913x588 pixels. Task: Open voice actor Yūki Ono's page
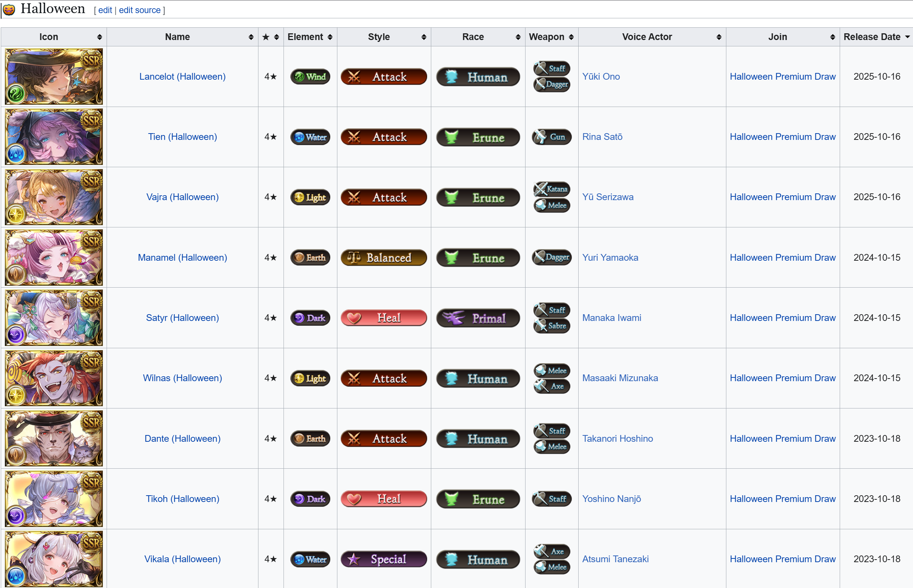pyautogui.click(x=601, y=77)
